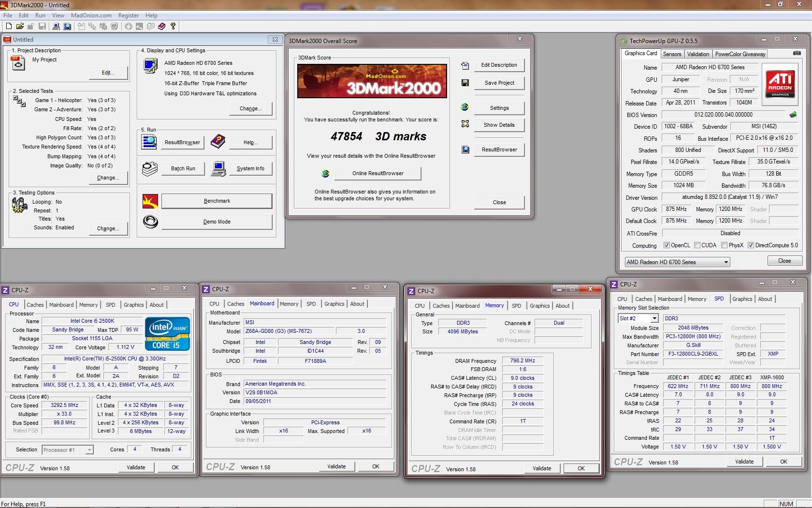The width and height of the screenshot is (812, 508).
Task: Click the Batch Run stacked papers icon
Action: coord(150,168)
